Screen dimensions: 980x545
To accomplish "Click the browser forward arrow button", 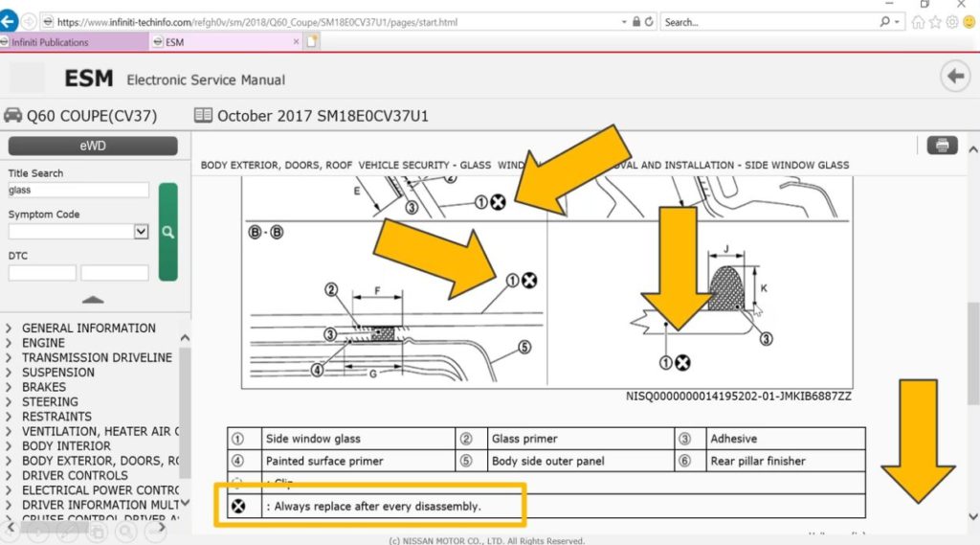I will [29, 22].
